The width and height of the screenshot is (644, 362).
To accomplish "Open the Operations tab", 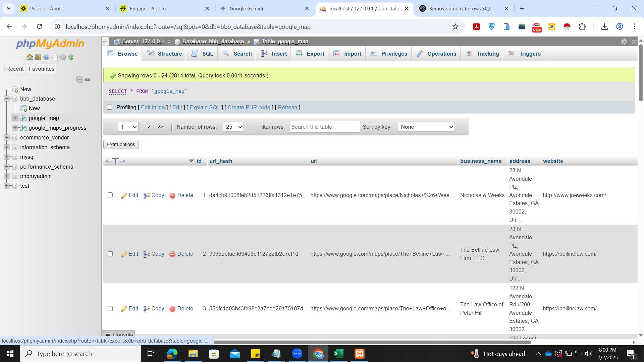I will (x=436, y=54).
